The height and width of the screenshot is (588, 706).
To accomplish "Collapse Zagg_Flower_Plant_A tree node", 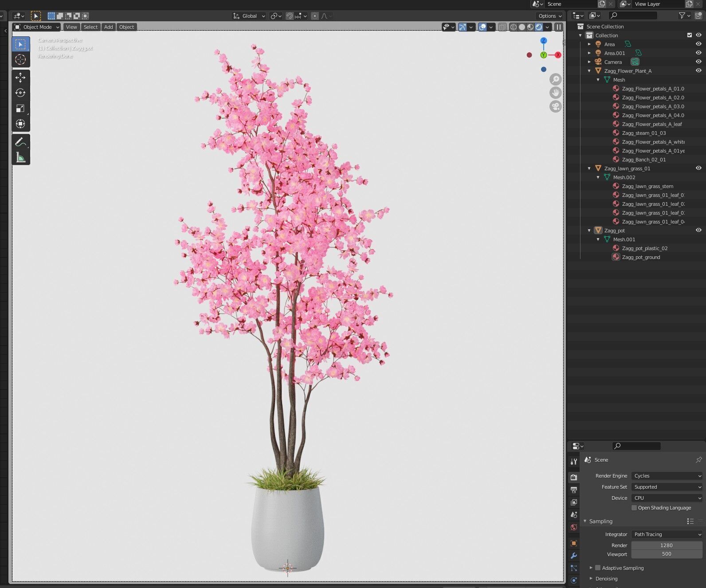I will [589, 71].
